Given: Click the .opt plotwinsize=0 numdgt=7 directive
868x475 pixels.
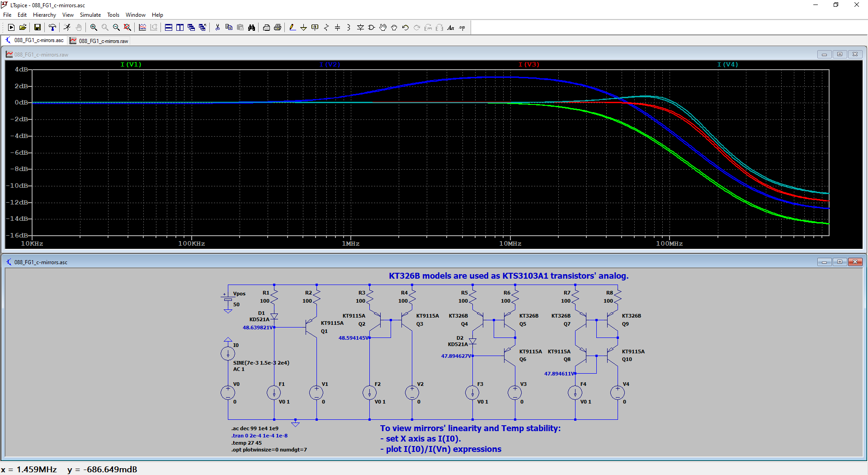Looking at the screenshot, I should coord(269,450).
